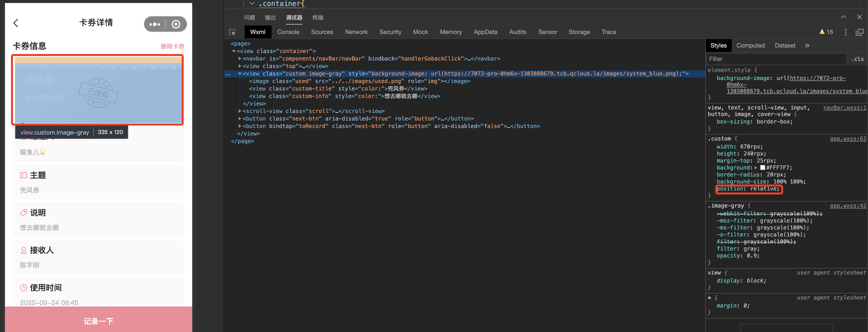
Task: Toggle the .cls class editor button
Action: (857, 59)
